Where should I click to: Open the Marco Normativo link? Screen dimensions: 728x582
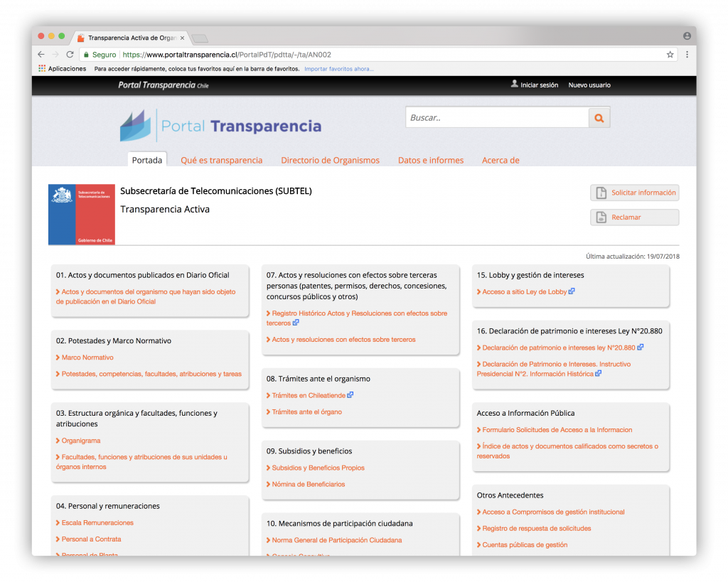(87, 357)
